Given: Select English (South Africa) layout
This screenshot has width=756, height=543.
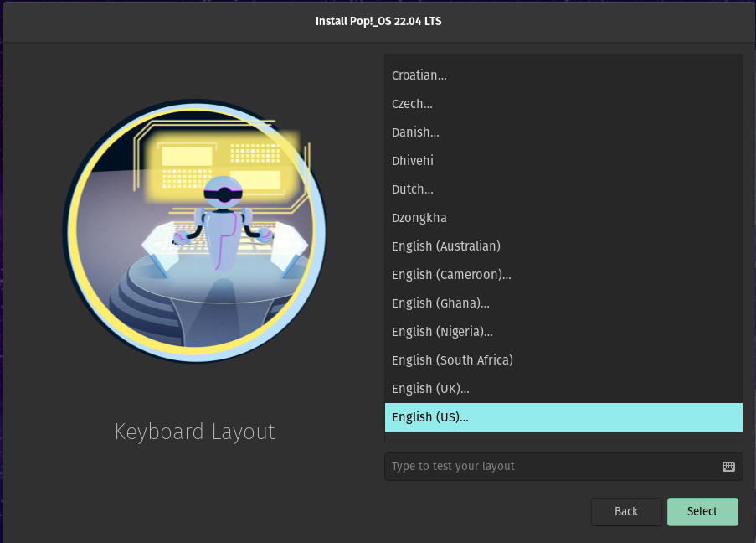Looking at the screenshot, I should click(563, 360).
